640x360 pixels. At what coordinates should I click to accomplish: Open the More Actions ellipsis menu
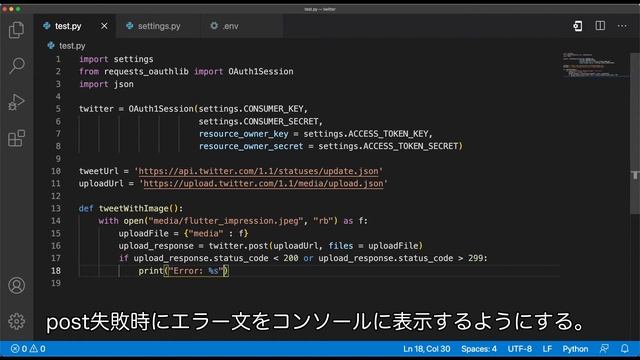(622, 26)
